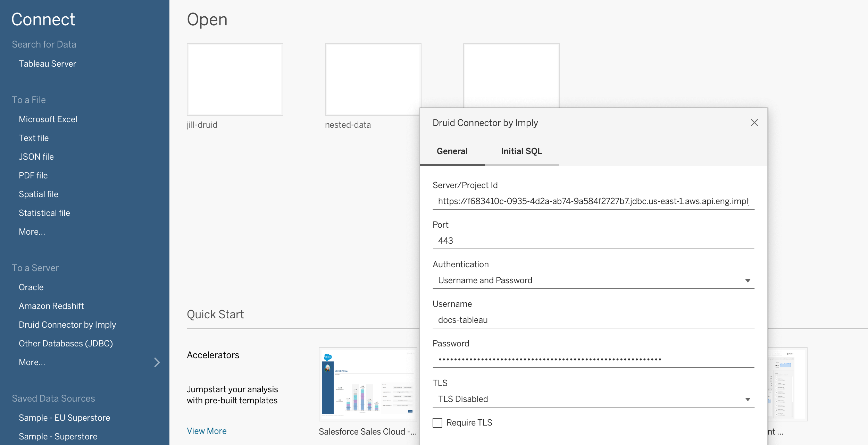Expand the To a Server More arrow
The image size is (868, 445).
(x=157, y=362)
